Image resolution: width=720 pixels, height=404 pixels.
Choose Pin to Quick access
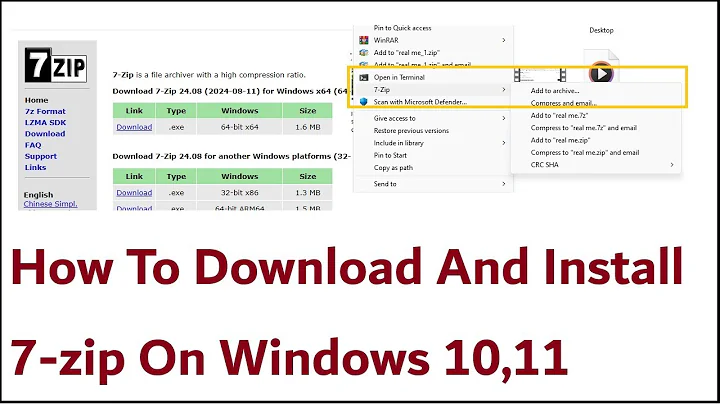pos(402,28)
